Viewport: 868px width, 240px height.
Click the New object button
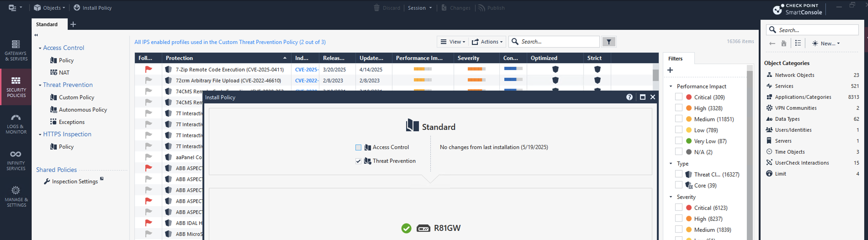tap(826, 43)
